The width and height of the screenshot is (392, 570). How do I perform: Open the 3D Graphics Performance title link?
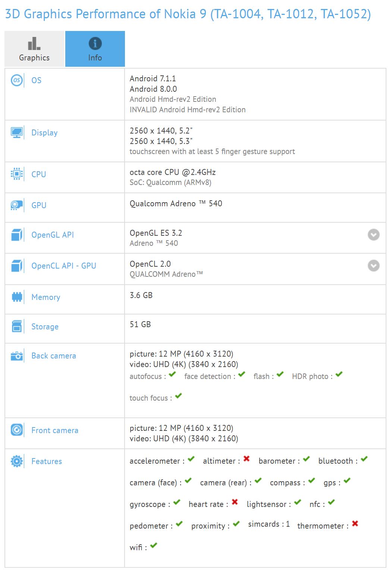pyautogui.click(x=188, y=14)
